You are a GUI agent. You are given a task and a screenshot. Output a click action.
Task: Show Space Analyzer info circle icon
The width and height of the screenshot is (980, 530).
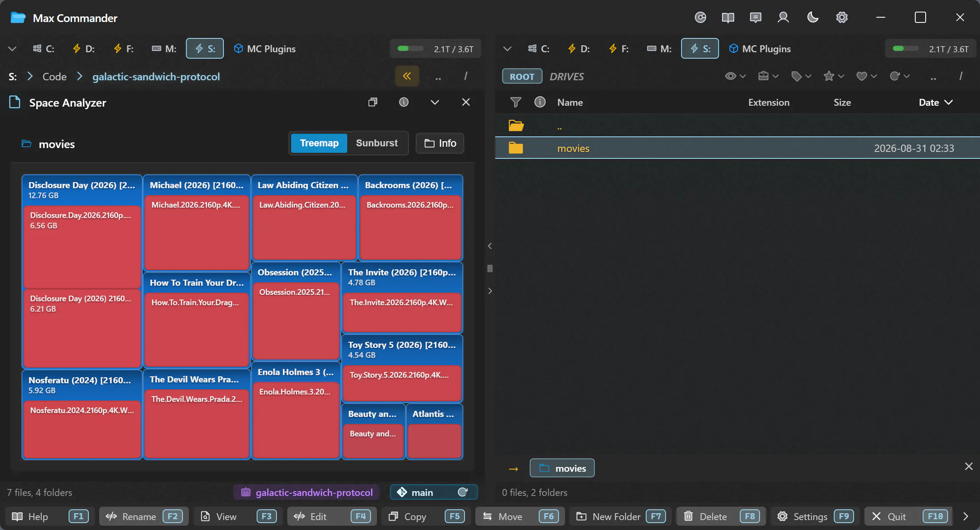pyautogui.click(x=404, y=102)
